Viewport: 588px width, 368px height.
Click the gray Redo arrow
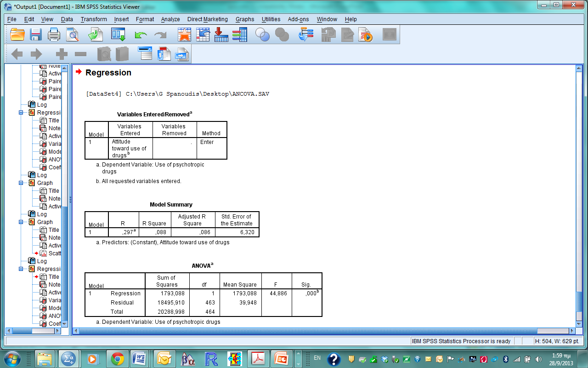click(x=160, y=35)
